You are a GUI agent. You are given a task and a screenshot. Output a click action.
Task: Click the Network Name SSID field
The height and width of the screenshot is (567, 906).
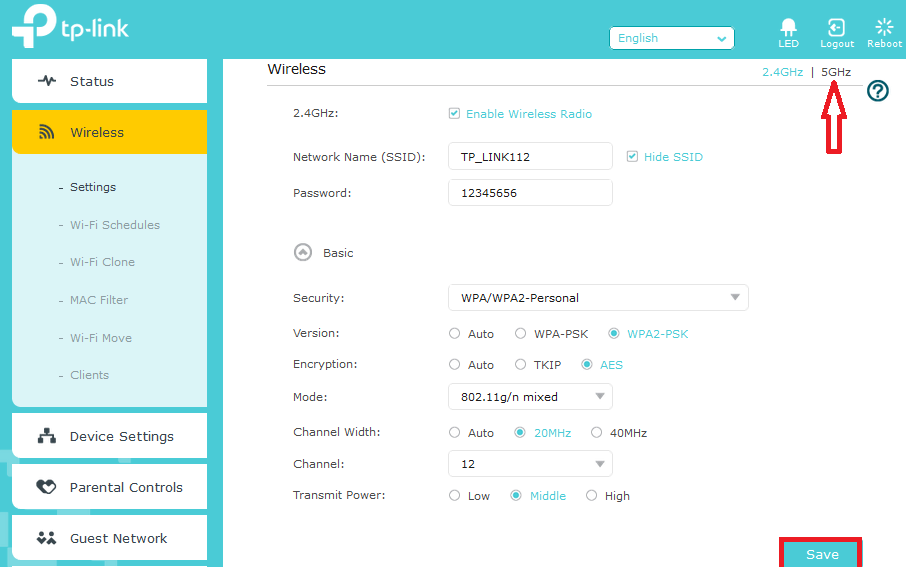click(530, 157)
